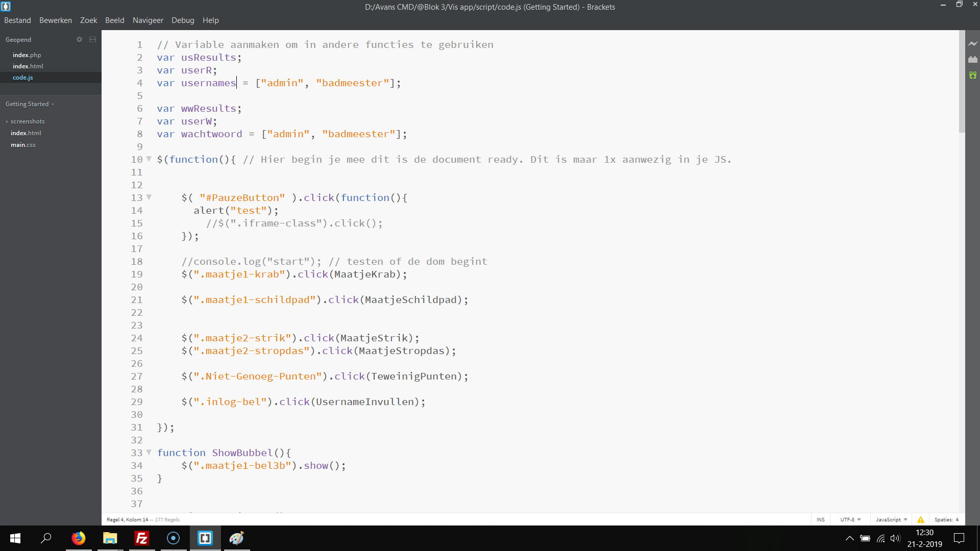
Task: Open the blue circle app in taskbar
Action: point(174,538)
